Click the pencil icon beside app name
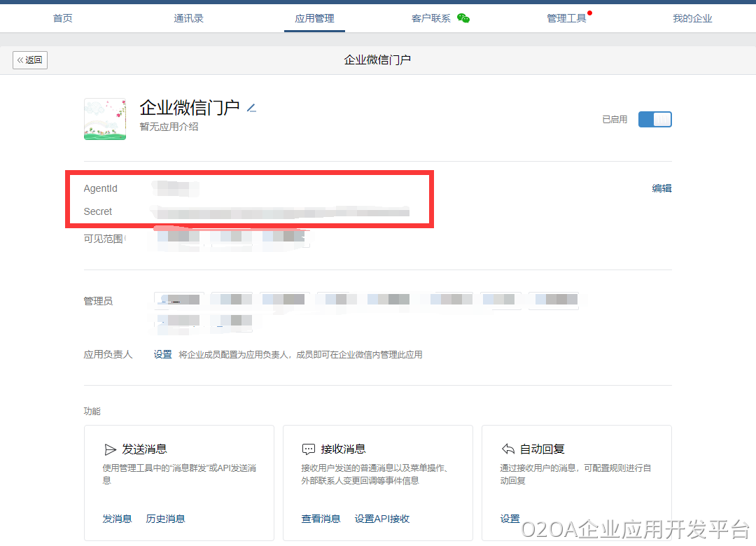This screenshot has height=546, width=756. tap(252, 108)
